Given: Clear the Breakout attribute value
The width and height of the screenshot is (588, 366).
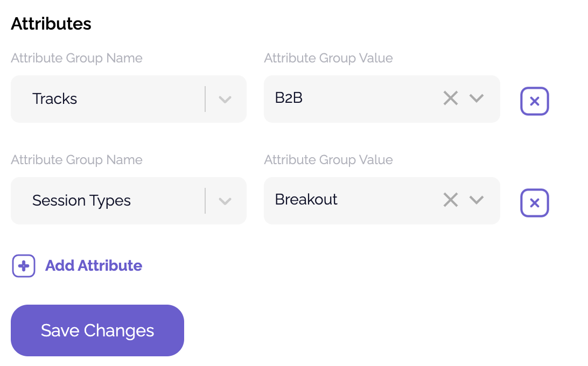Looking at the screenshot, I should click(x=450, y=200).
